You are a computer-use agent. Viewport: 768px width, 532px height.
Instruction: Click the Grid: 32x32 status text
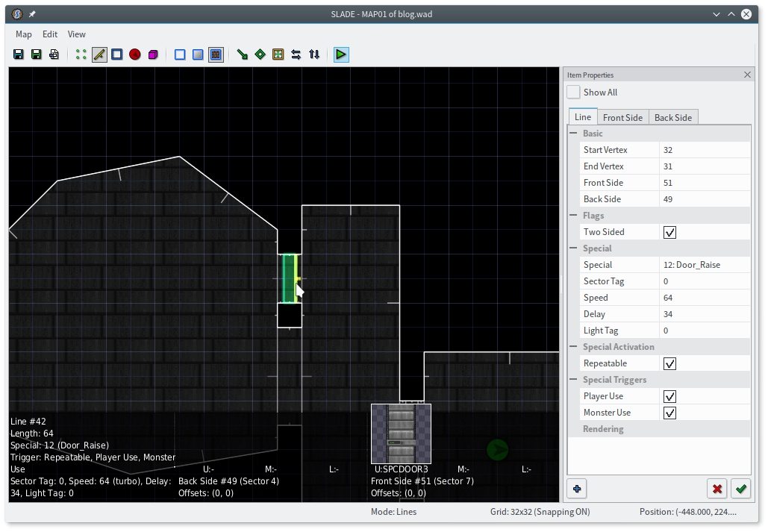540,512
